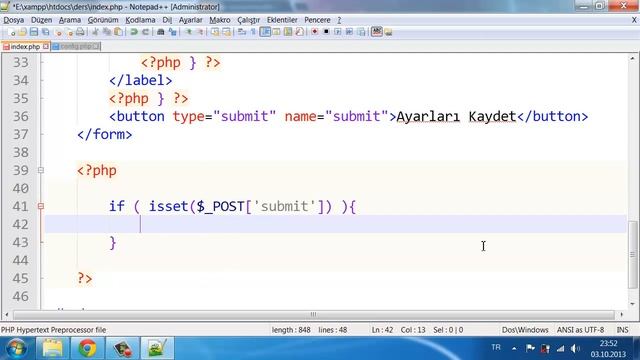Close the index.php tab with its X
The image size is (640, 360).
pyautogui.click(x=46, y=47)
